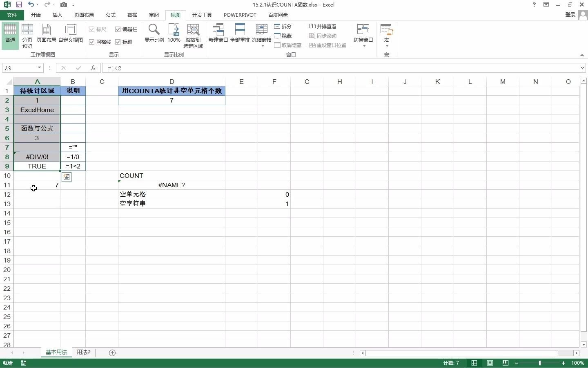The height and width of the screenshot is (368, 588).
Task: Open the 冻结窗格 dropdown
Action: point(262,46)
